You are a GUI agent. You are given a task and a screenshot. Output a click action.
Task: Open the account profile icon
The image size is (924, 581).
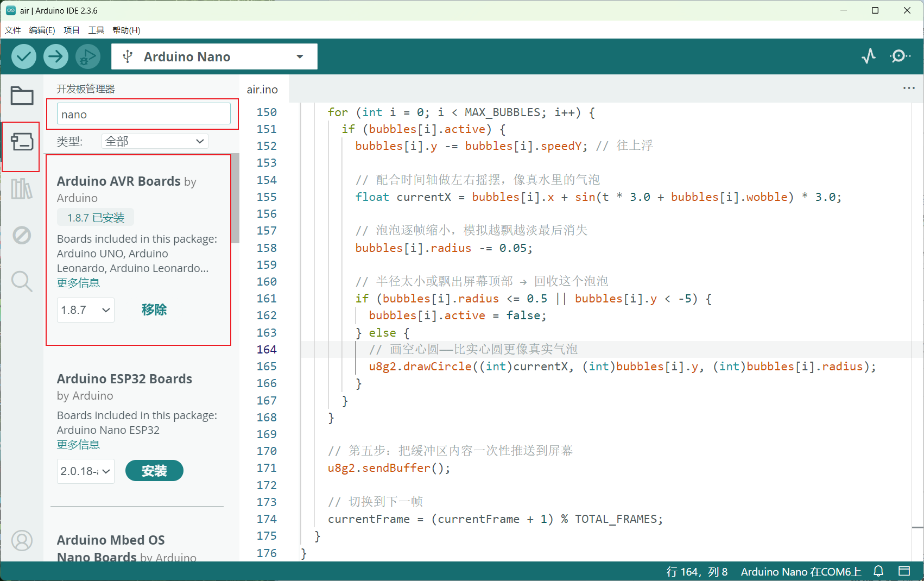click(22, 541)
